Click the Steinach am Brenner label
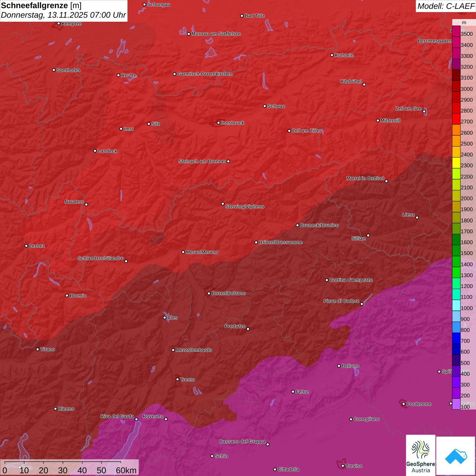The image size is (476, 476). click(x=202, y=161)
